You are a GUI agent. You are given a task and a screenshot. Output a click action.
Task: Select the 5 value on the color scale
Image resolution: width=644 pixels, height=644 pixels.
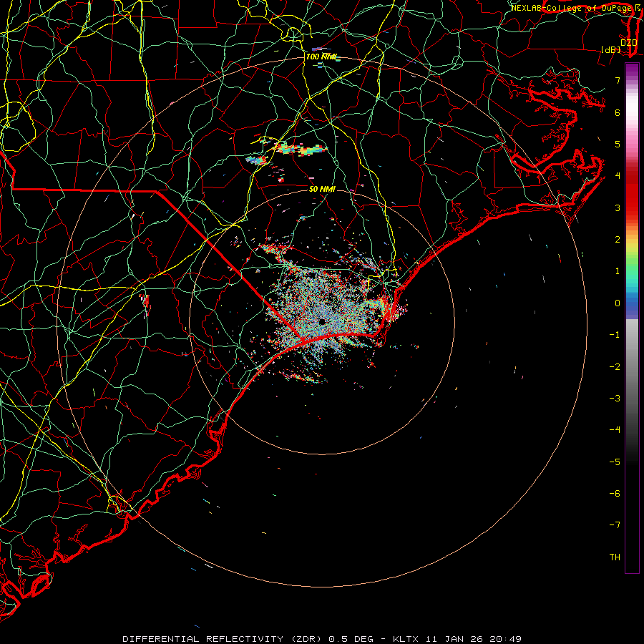click(618, 144)
